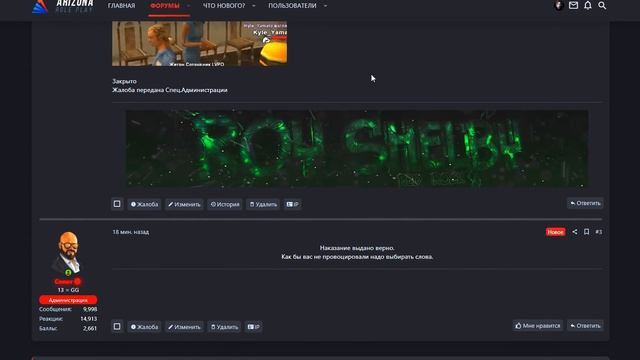This screenshot has width=640, height=360.
Task: Expand the ЧТО НОВОГО? dropdown arrow
Action: coord(253,6)
